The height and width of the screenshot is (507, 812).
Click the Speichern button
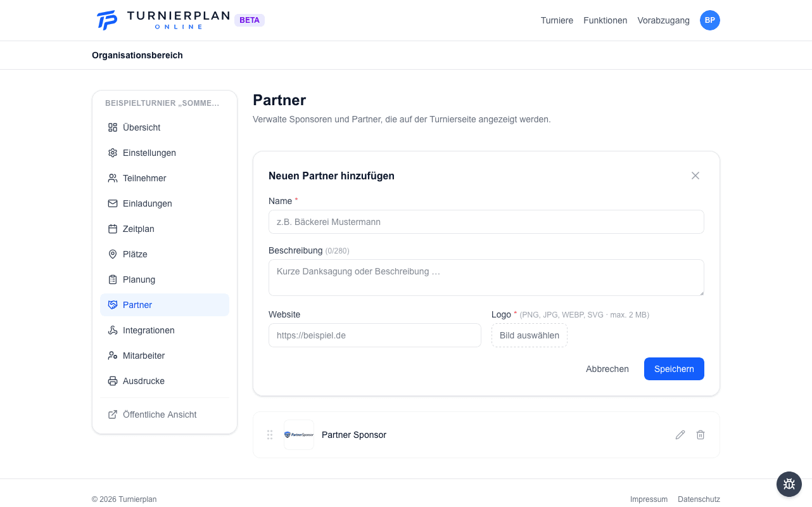pyautogui.click(x=674, y=369)
